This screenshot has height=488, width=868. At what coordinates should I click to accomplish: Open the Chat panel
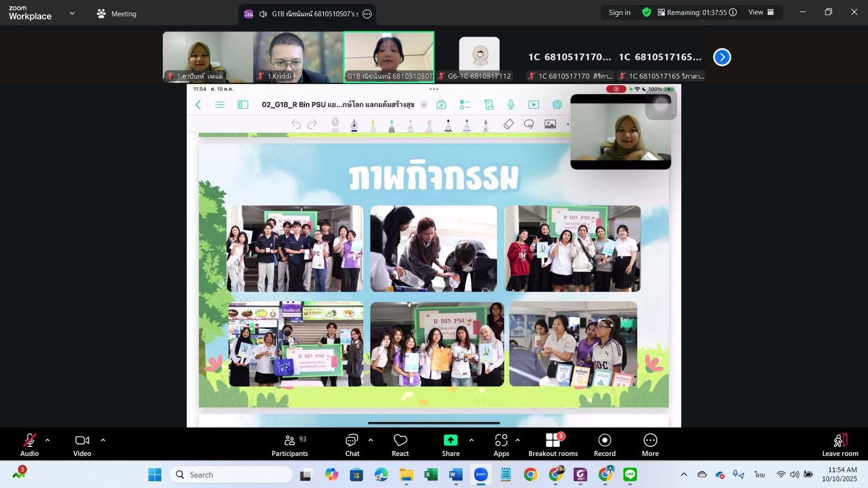(352, 445)
